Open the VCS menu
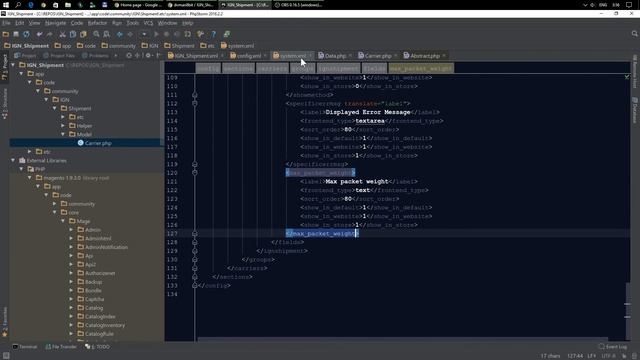Screen dimensions: 640x360 [x=148, y=23]
